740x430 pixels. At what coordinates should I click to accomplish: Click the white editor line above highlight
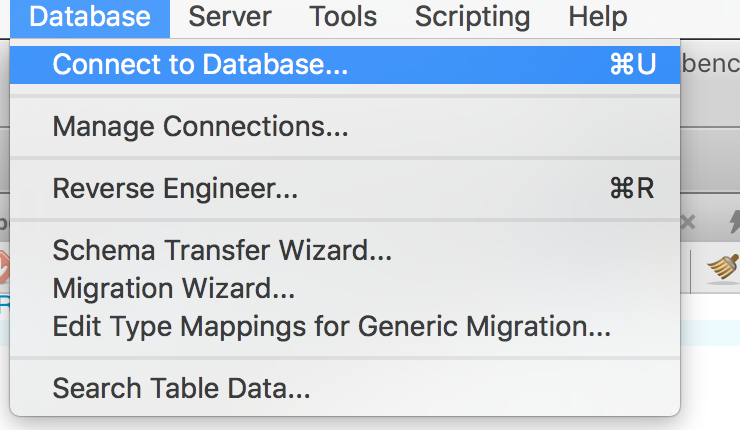click(x=710, y=306)
